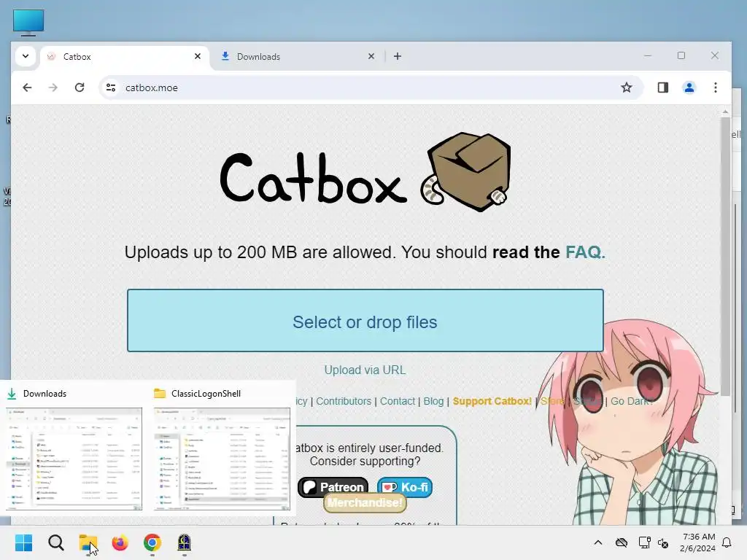Select the ClassicLogonShell window preview thumbnail
This screenshot has width=747, height=560.
tap(222, 459)
